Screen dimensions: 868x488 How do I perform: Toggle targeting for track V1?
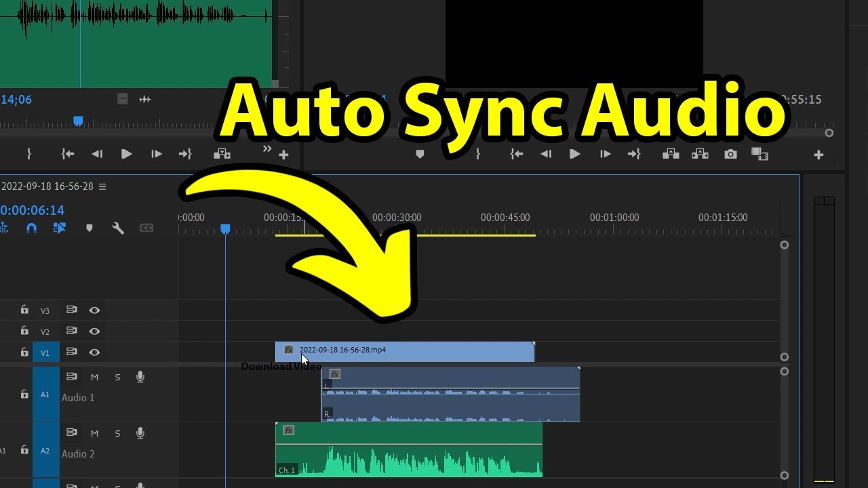tap(45, 352)
